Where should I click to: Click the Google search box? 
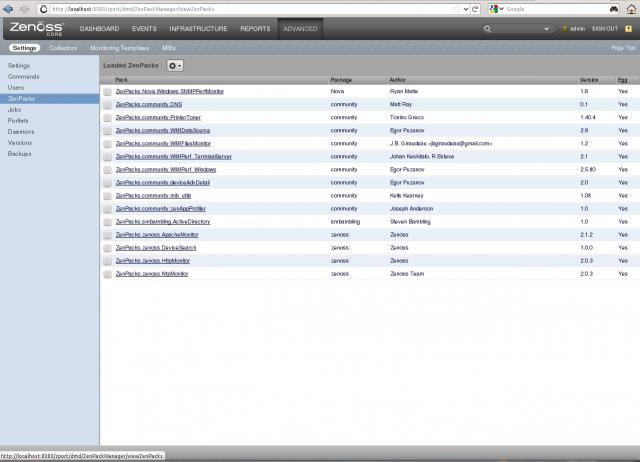coord(556,9)
